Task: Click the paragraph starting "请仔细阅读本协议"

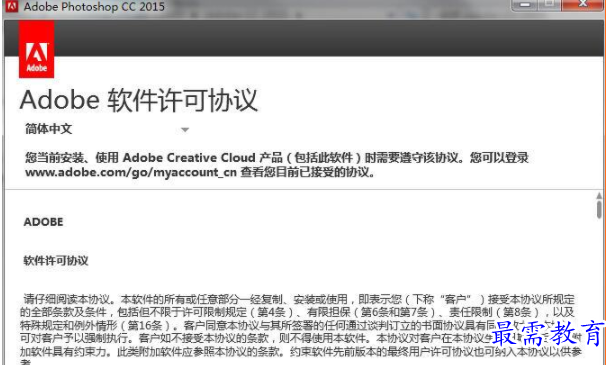Action: tap(301, 328)
